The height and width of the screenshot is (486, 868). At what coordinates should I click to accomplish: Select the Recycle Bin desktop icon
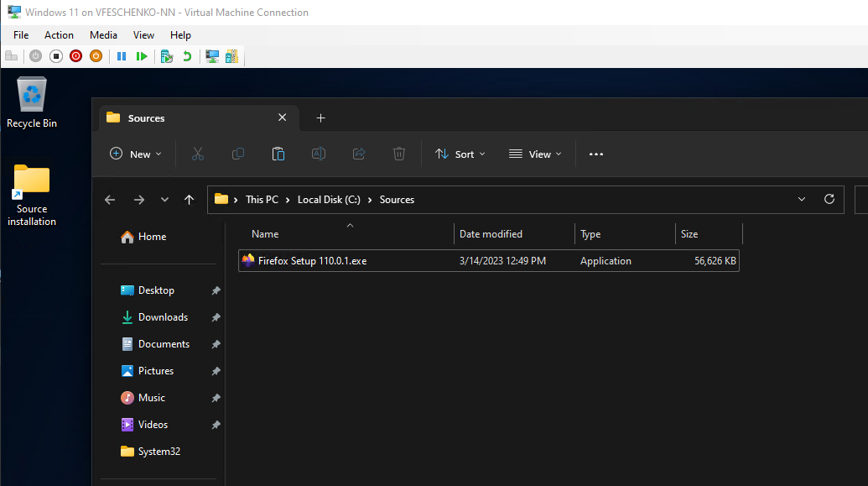click(32, 103)
